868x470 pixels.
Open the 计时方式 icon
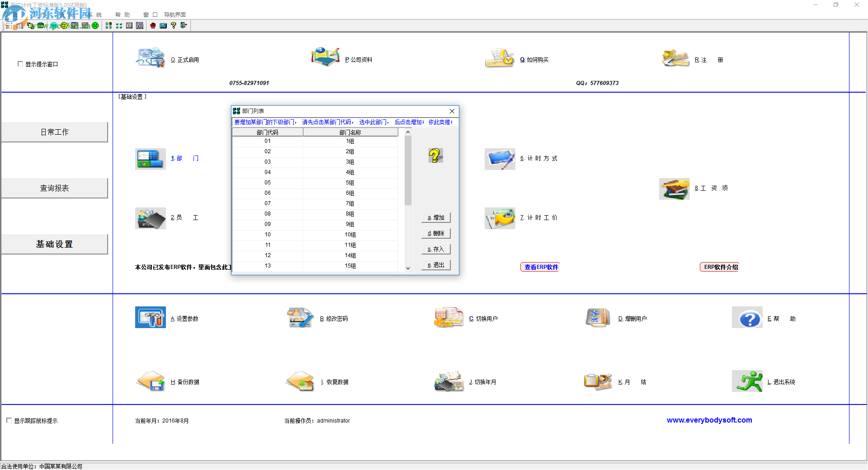pyautogui.click(x=500, y=159)
